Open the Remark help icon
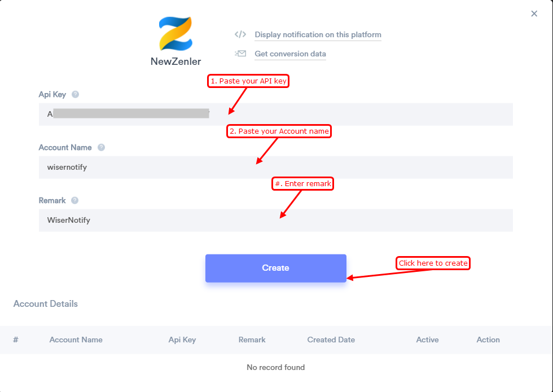Viewport: 553px width, 392px height. click(x=74, y=200)
